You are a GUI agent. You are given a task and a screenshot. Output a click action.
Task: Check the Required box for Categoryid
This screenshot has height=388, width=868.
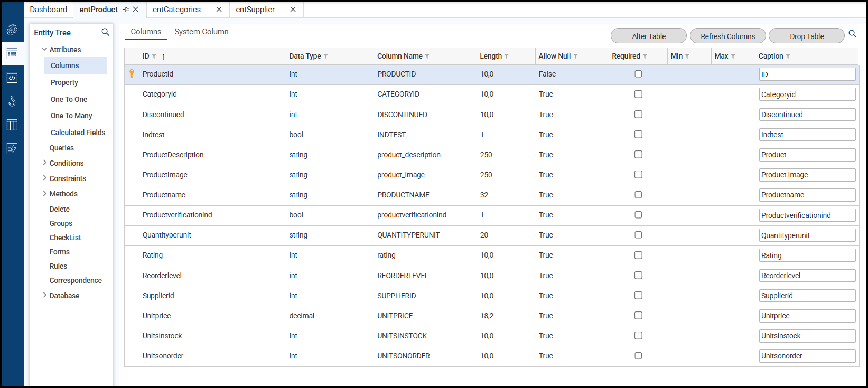click(x=638, y=94)
